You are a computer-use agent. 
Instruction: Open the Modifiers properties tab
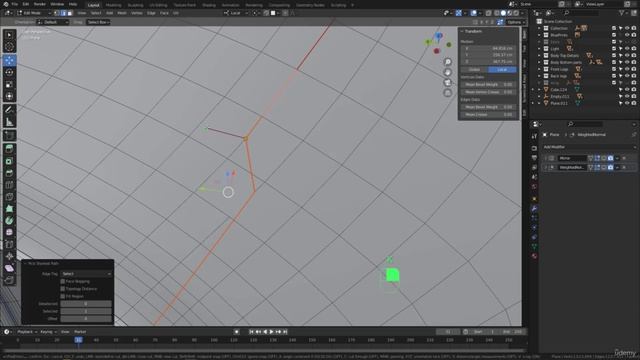pyautogui.click(x=534, y=208)
